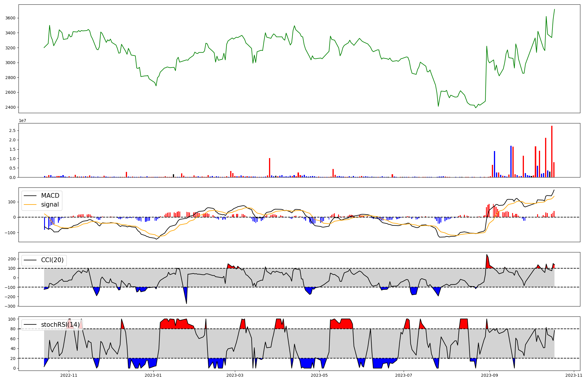Click the stochRSI(14) legend label
The image size is (588, 382).
(x=60, y=325)
